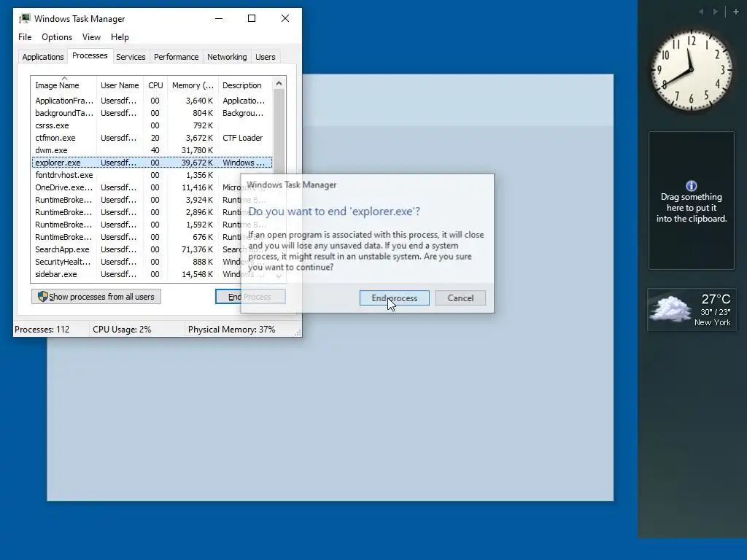Screen dimensions: 747x560
Task: Select the sidebar.exe process row
Action: 152,274
